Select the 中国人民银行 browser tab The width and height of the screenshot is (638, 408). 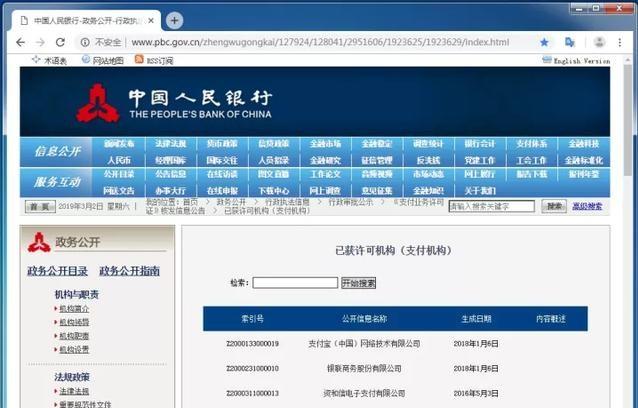(x=85, y=20)
